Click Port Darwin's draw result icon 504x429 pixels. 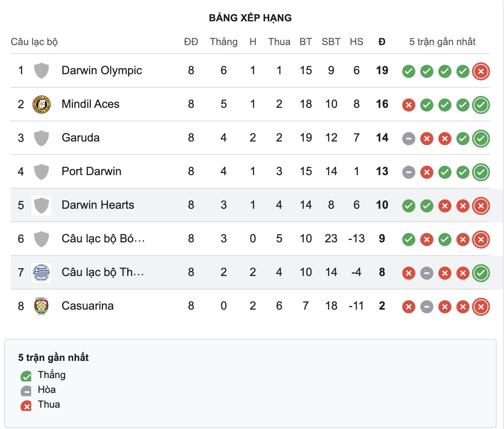pyautogui.click(x=408, y=172)
